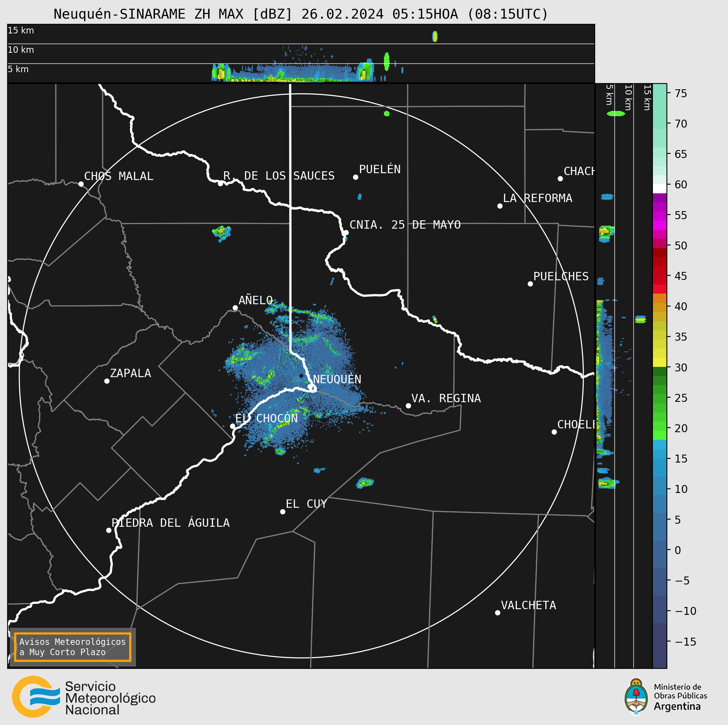The height and width of the screenshot is (725, 728).
Task: Click the VA. REGINA label
Action: click(446, 398)
